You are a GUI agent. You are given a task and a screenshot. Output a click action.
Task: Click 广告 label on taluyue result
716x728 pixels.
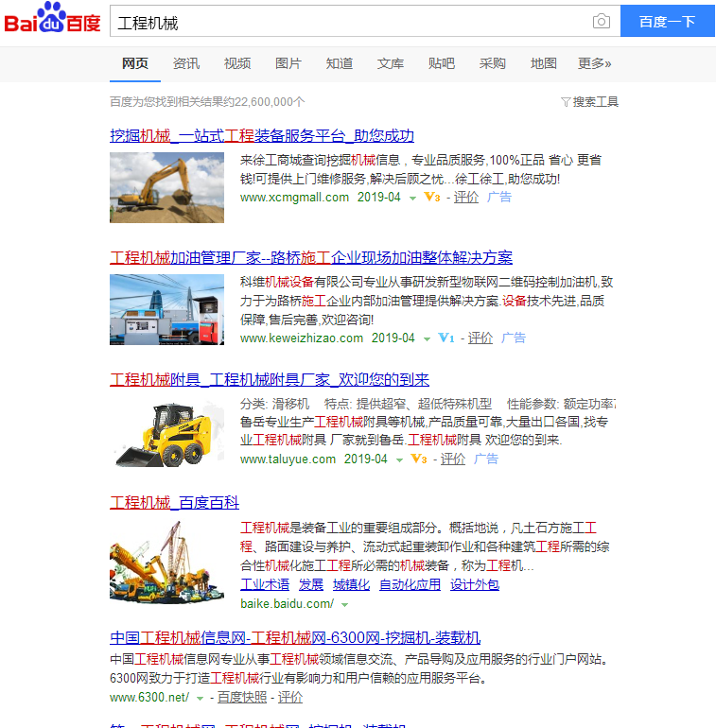486,459
